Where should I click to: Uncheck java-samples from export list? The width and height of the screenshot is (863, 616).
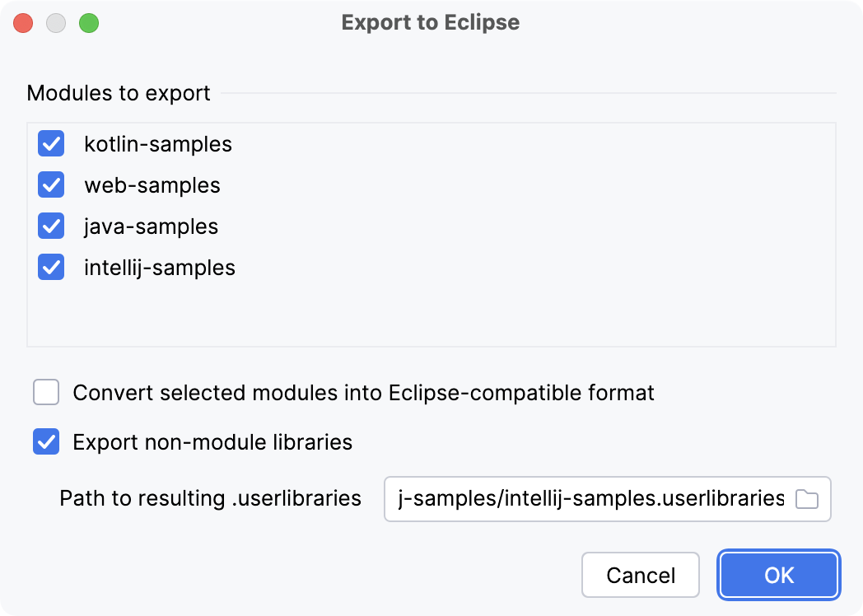pyautogui.click(x=50, y=226)
